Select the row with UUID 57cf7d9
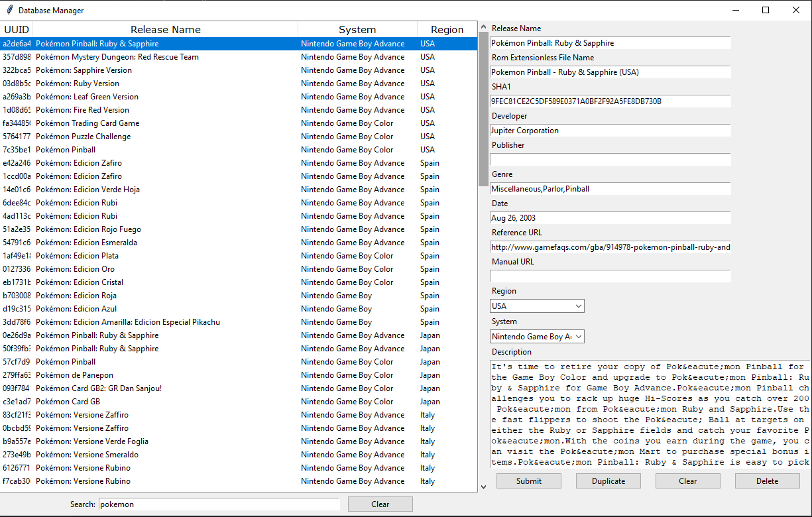This screenshot has height=517, width=812. point(239,362)
